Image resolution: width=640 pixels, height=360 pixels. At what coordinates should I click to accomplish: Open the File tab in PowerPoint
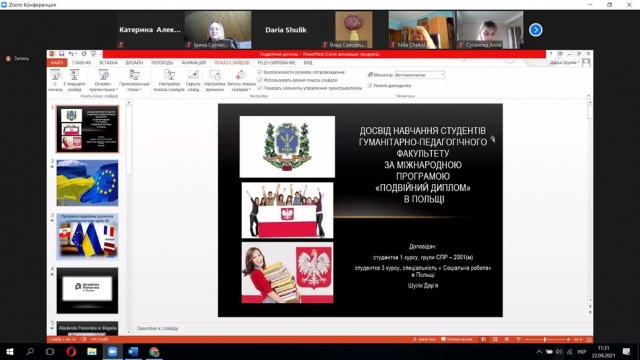click(57, 63)
